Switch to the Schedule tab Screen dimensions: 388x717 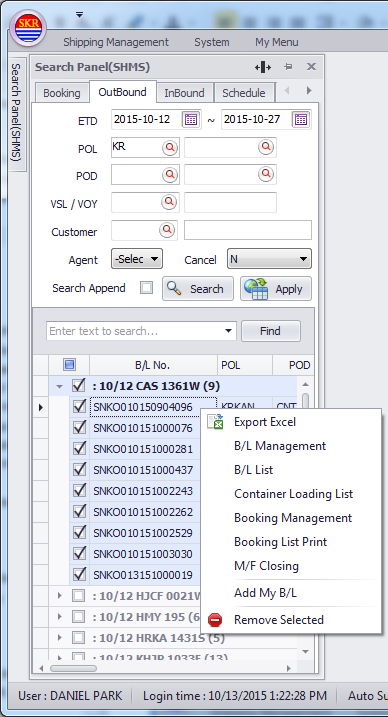point(244,93)
